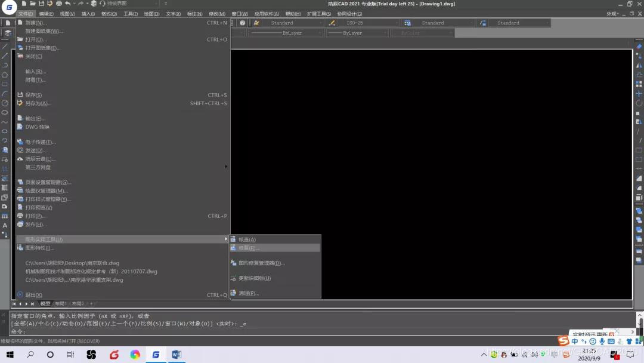Choose 修复(R)... in the drawing utilities submenu
The height and width of the screenshot is (363, 644).
pos(275,248)
